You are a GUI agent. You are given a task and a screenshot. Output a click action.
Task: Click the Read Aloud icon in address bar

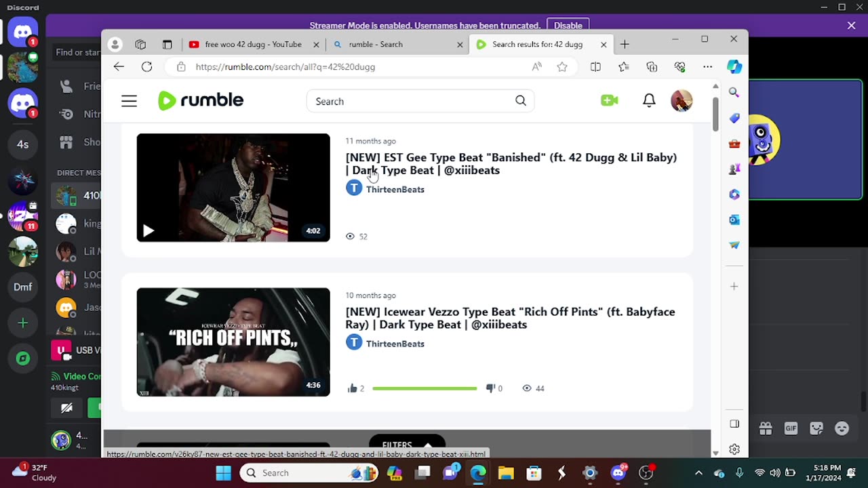coord(537,66)
